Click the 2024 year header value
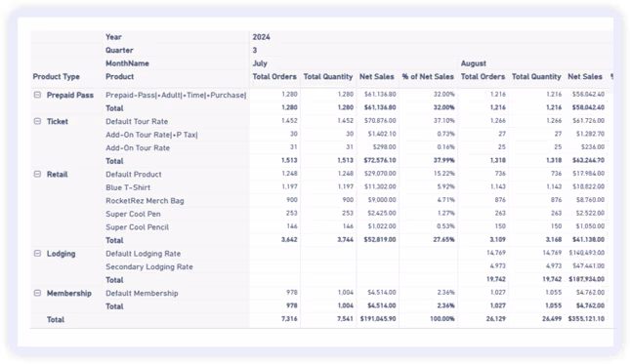 click(261, 37)
